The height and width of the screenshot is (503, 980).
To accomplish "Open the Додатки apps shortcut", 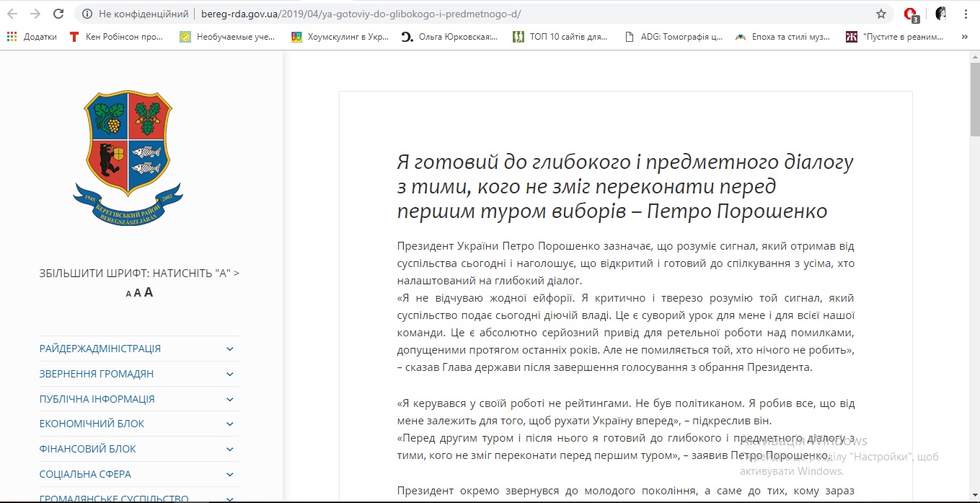I will (32, 36).
